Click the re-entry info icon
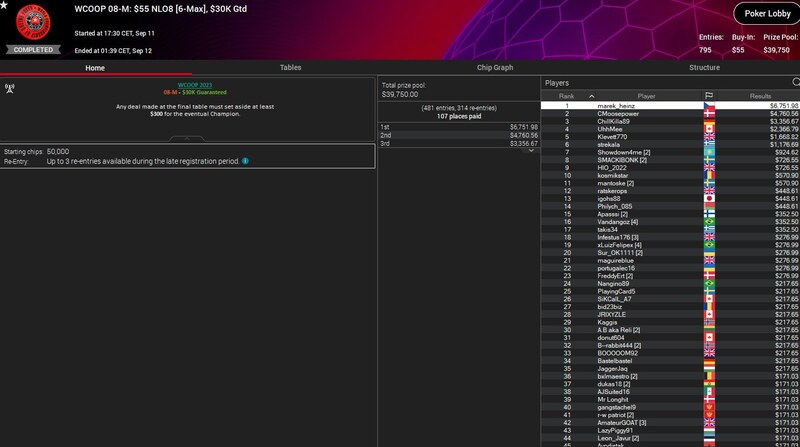This screenshot has height=447, width=800. pos(245,161)
